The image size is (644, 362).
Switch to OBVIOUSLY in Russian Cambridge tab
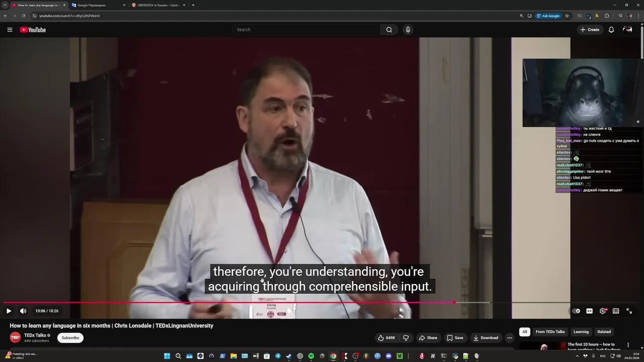158,5
